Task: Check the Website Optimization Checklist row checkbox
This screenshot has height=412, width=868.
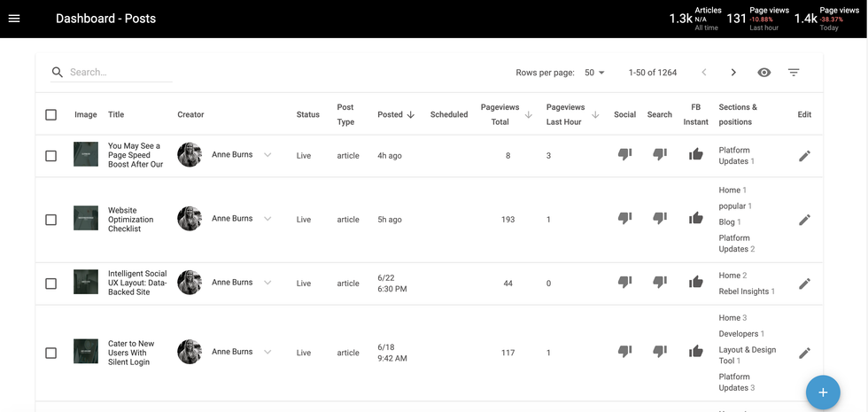Action: click(51, 220)
